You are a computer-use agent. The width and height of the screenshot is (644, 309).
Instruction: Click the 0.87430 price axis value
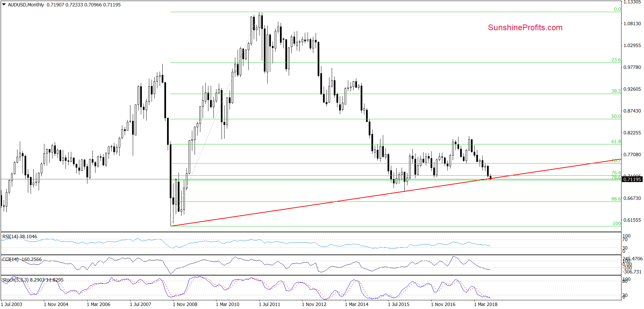[x=632, y=111]
